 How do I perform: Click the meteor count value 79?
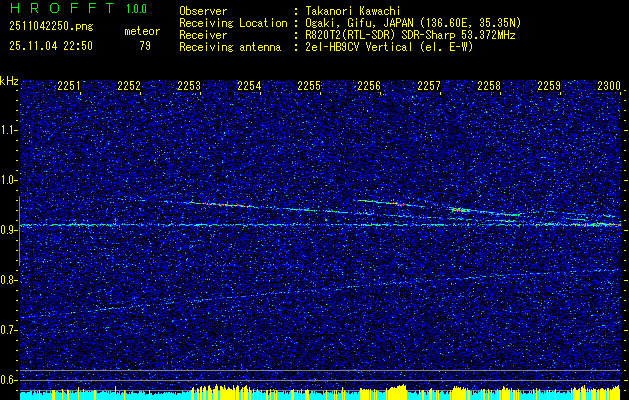click(145, 46)
